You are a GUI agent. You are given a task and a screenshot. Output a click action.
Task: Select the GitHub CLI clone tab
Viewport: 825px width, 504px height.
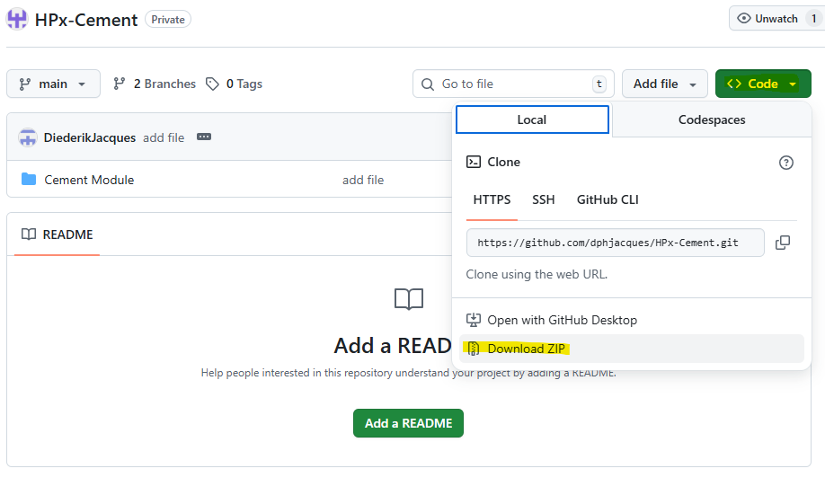(608, 199)
